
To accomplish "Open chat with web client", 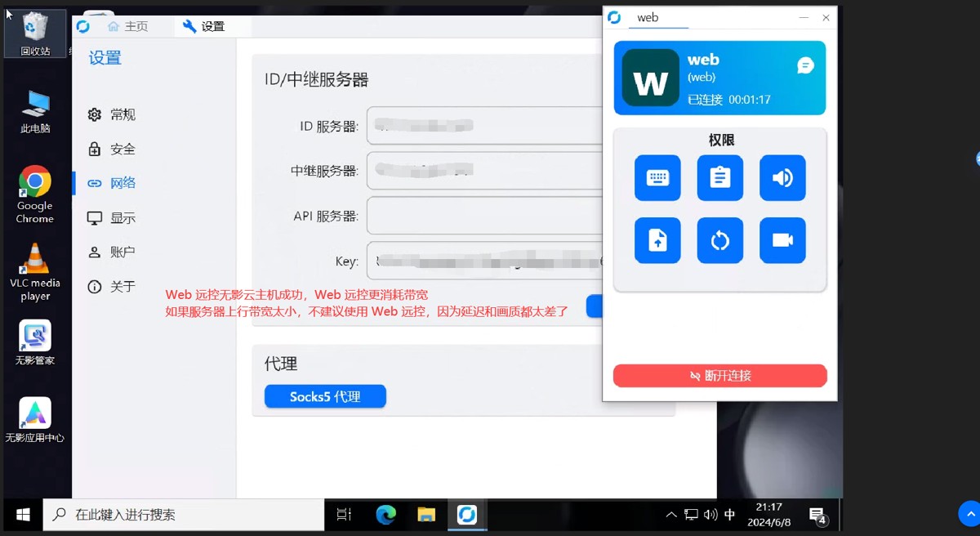I will pos(805,66).
